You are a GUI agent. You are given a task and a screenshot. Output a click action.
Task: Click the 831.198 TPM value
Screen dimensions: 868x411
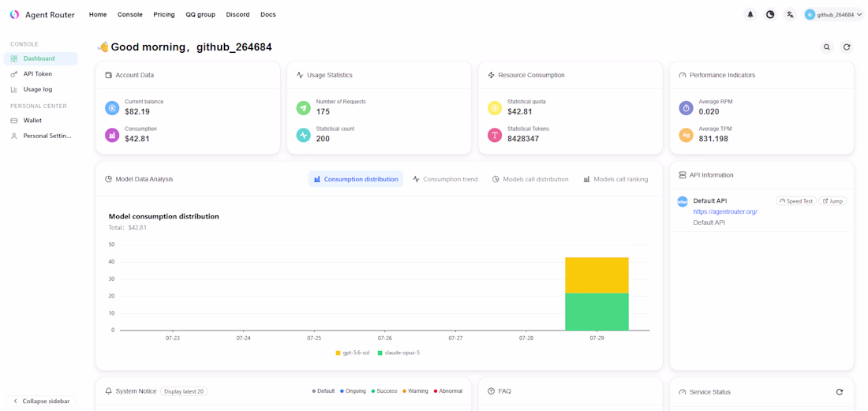713,138
